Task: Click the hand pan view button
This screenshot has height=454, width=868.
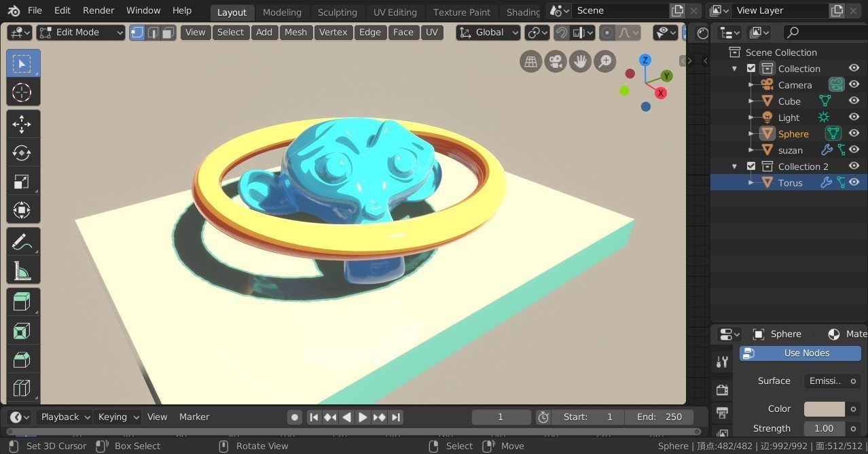Action: pyautogui.click(x=580, y=62)
